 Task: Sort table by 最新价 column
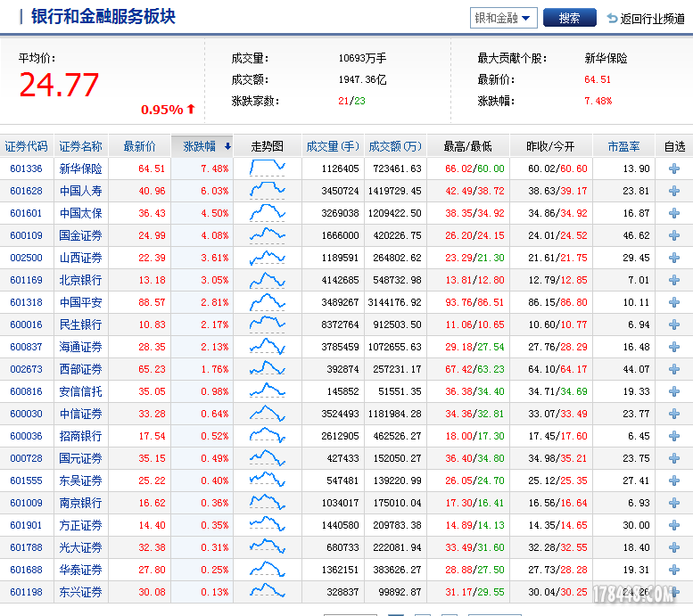pos(140,146)
